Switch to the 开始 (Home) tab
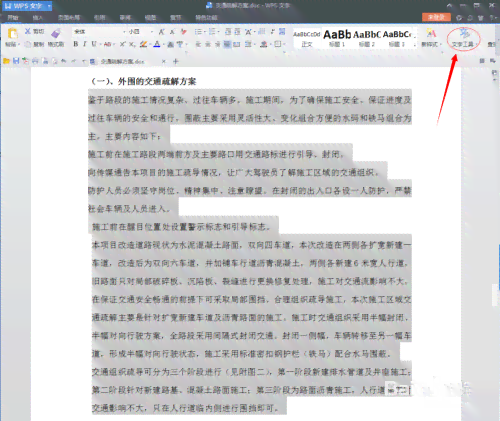 pyautogui.click(x=13, y=18)
